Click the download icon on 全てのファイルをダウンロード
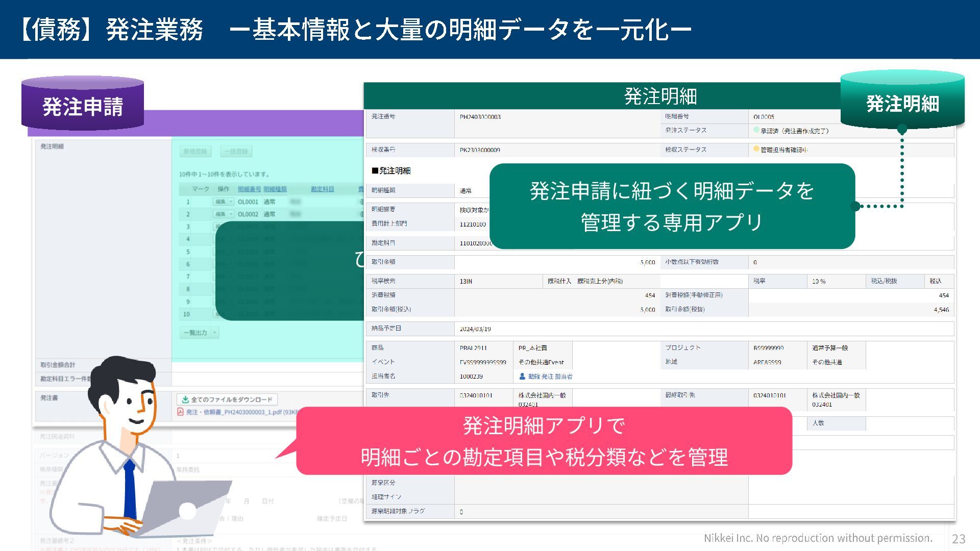Viewport: 980px width, 551px height. coord(185,399)
